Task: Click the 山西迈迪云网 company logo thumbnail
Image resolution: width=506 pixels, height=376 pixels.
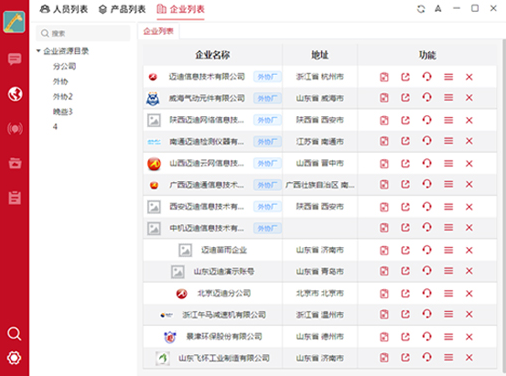Action: coord(154,164)
